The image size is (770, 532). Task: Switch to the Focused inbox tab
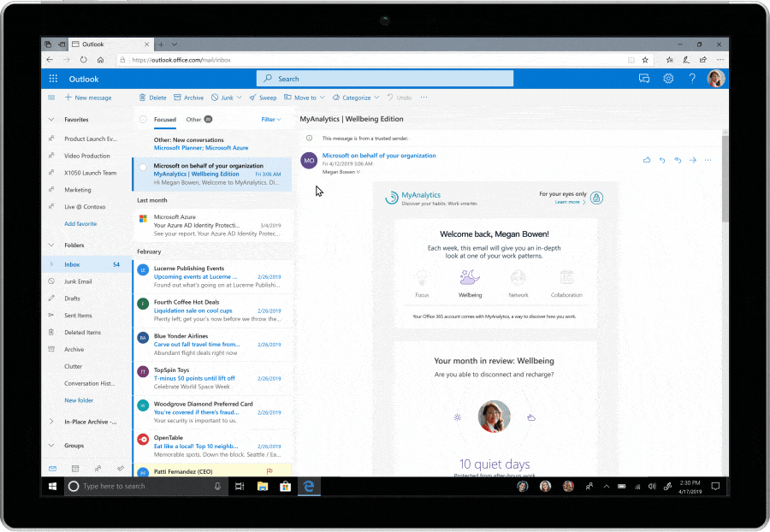point(164,117)
